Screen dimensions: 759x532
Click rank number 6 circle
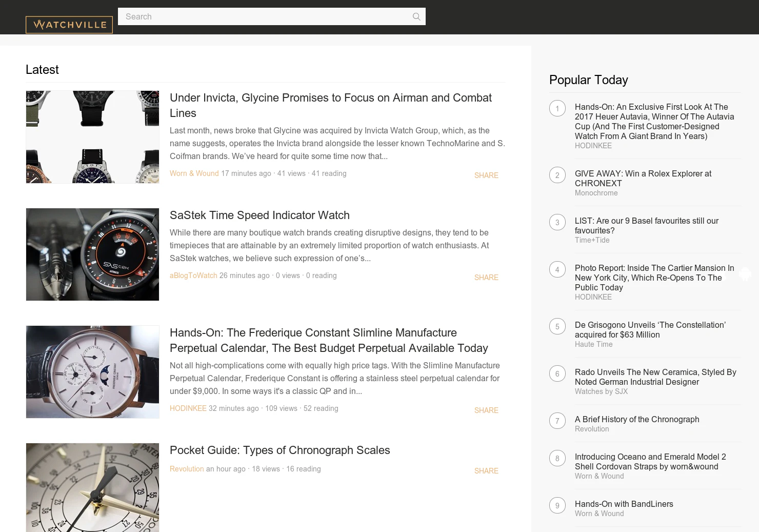pyautogui.click(x=557, y=373)
